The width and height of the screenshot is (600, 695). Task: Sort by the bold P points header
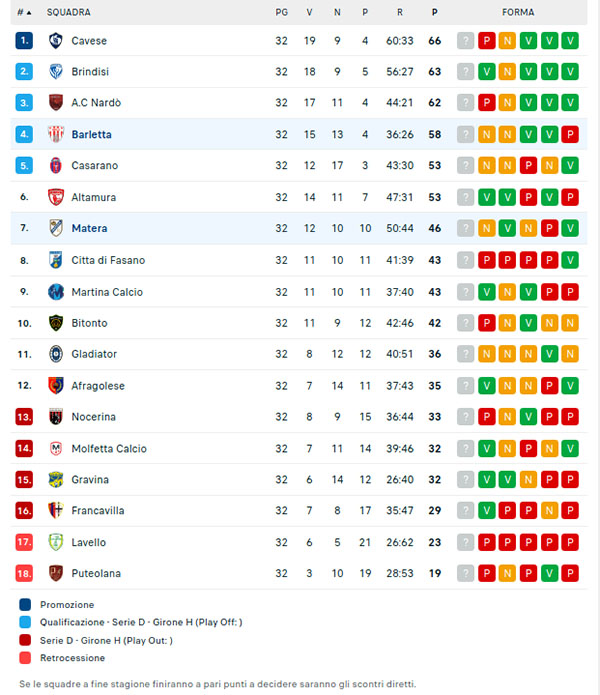click(x=435, y=12)
